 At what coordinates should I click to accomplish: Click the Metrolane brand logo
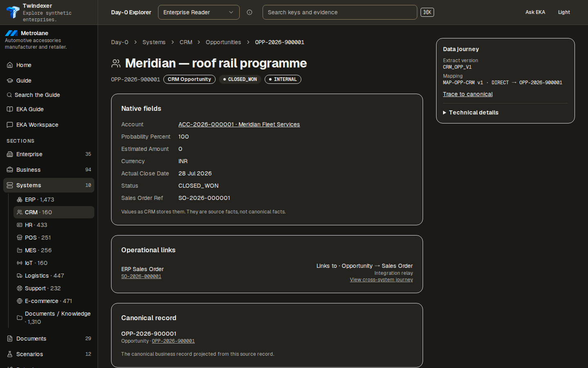point(11,33)
